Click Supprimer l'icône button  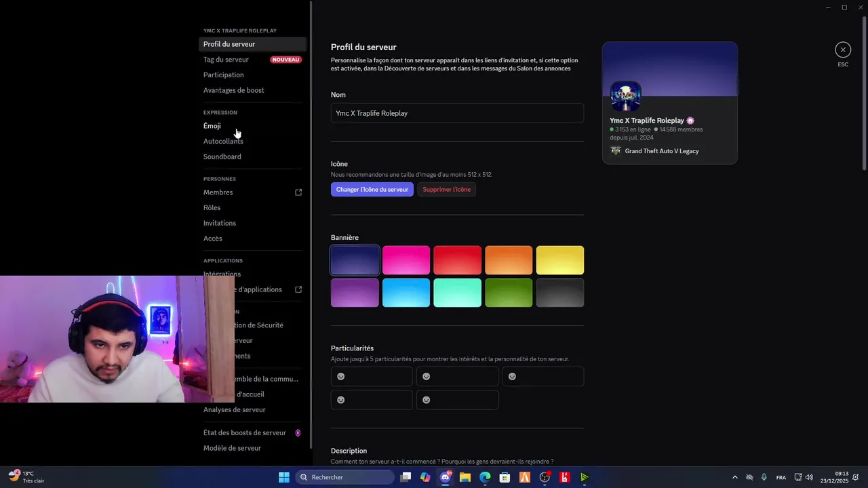click(x=446, y=190)
